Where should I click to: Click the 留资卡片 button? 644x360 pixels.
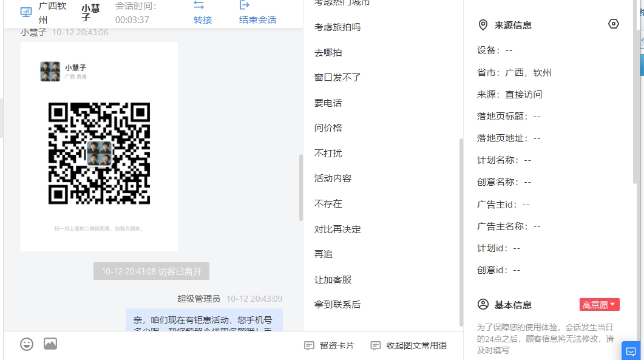click(x=329, y=345)
